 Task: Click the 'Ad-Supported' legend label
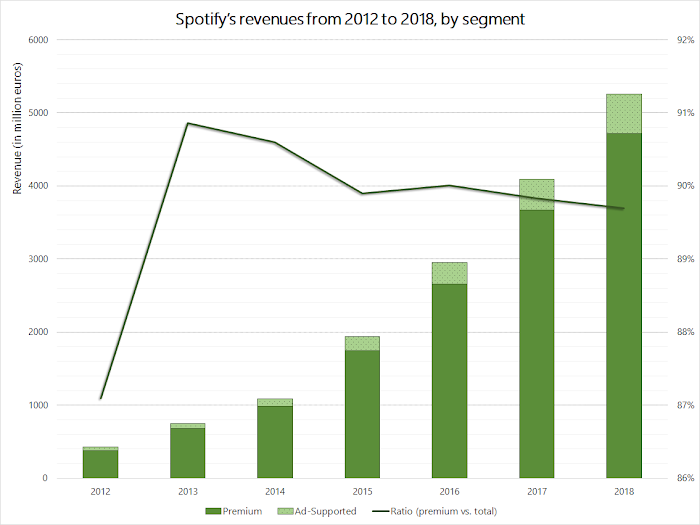coord(325,511)
